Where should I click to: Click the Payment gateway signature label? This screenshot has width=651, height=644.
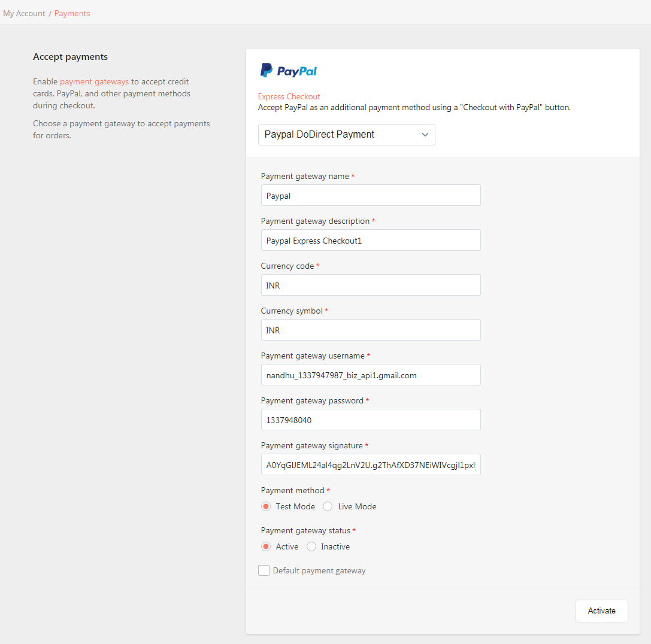[312, 446]
